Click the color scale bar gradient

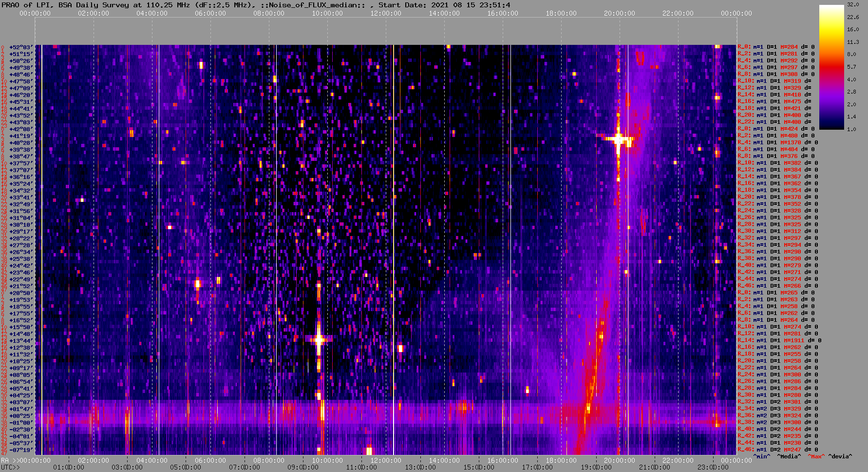click(831, 67)
